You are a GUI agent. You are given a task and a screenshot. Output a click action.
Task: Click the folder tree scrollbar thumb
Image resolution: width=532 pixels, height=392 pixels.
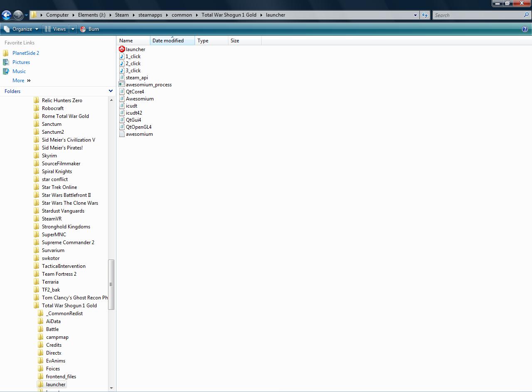point(111,284)
